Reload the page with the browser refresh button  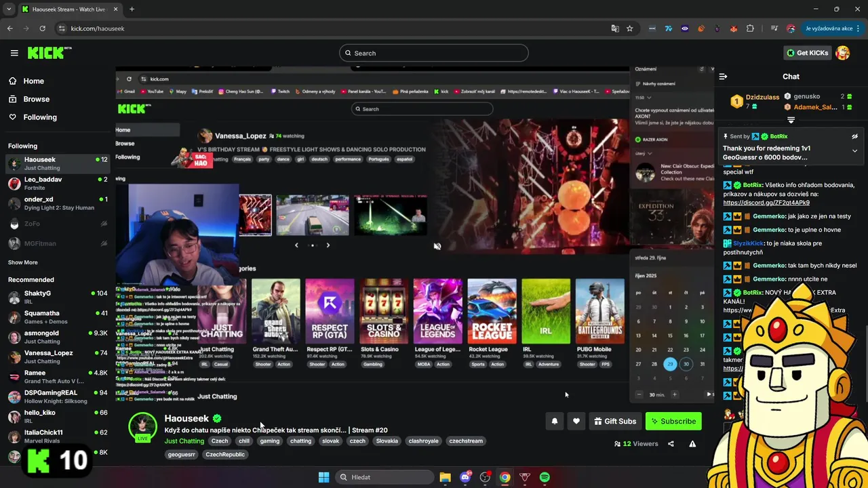[x=42, y=28]
